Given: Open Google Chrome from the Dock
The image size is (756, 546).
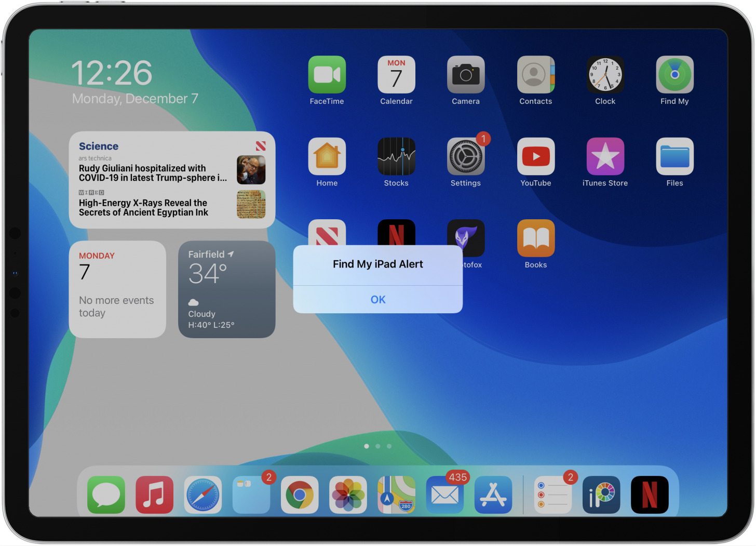Looking at the screenshot, I should tap(300, 494).
